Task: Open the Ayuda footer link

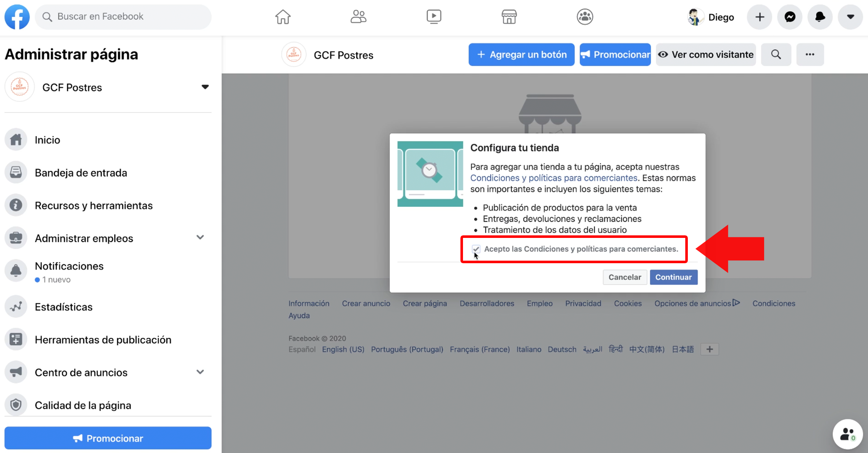Action: pos(299,315)
